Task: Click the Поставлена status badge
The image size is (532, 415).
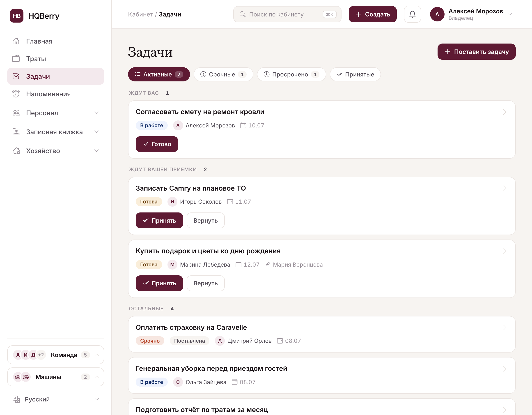Action: pyautogui.click(x=189, y=341)
